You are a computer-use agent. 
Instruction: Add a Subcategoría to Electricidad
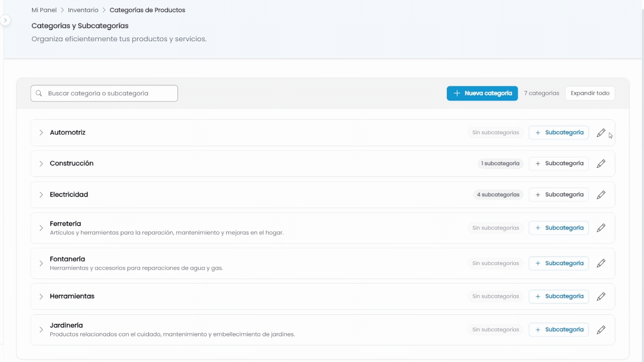[558, 195]
